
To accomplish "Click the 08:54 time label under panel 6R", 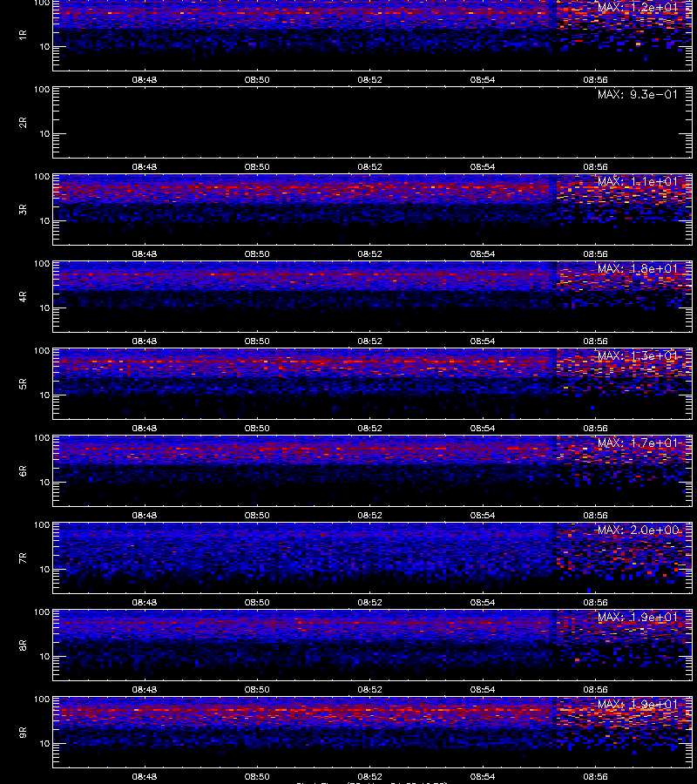I will click(x=483, y=515).
